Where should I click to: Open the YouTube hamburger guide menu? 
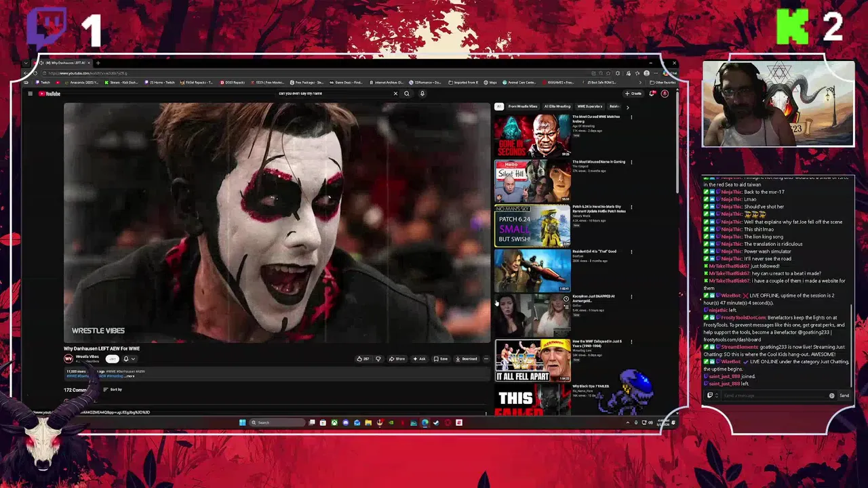[30, 94]
